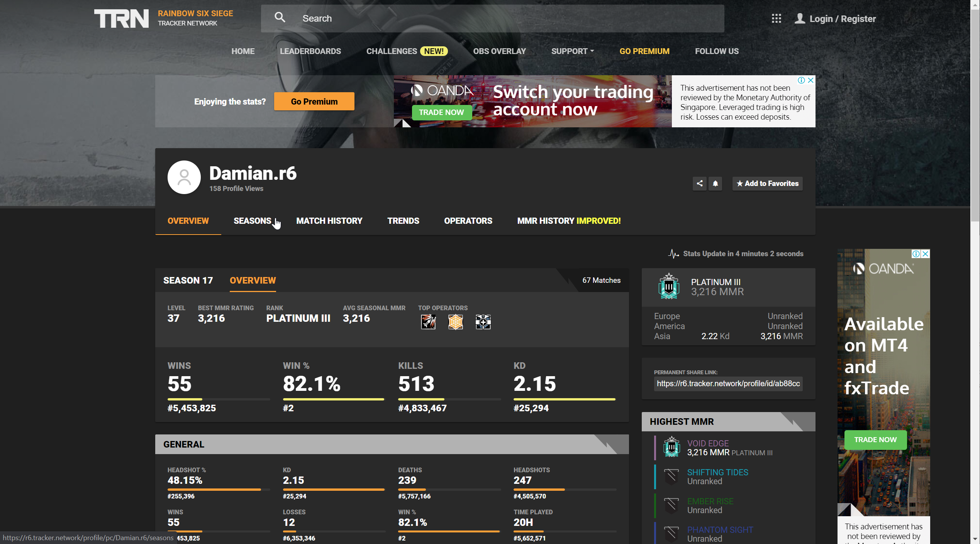Click the orange Go Premium button

314,101
